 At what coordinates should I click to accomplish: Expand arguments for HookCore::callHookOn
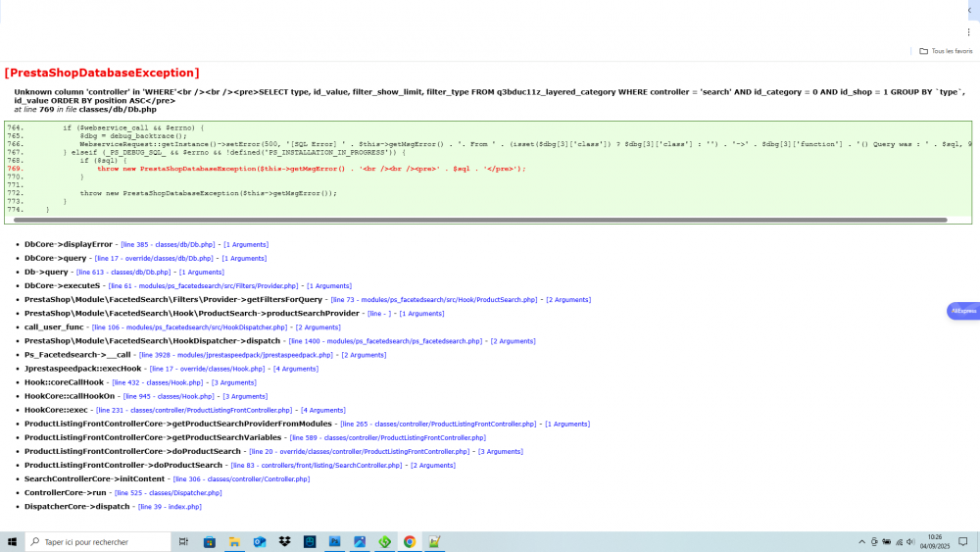[245, 396]
